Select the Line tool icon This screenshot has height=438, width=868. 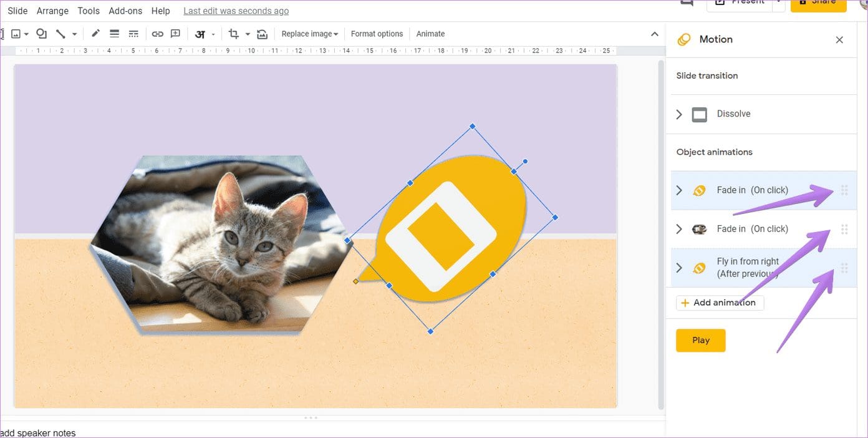(60, 34)
